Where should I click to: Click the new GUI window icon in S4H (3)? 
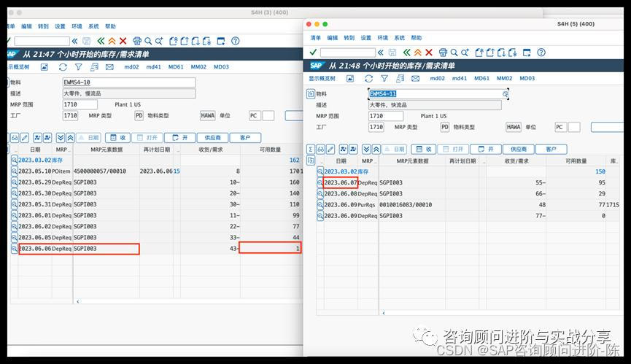[x=221, y=41]
